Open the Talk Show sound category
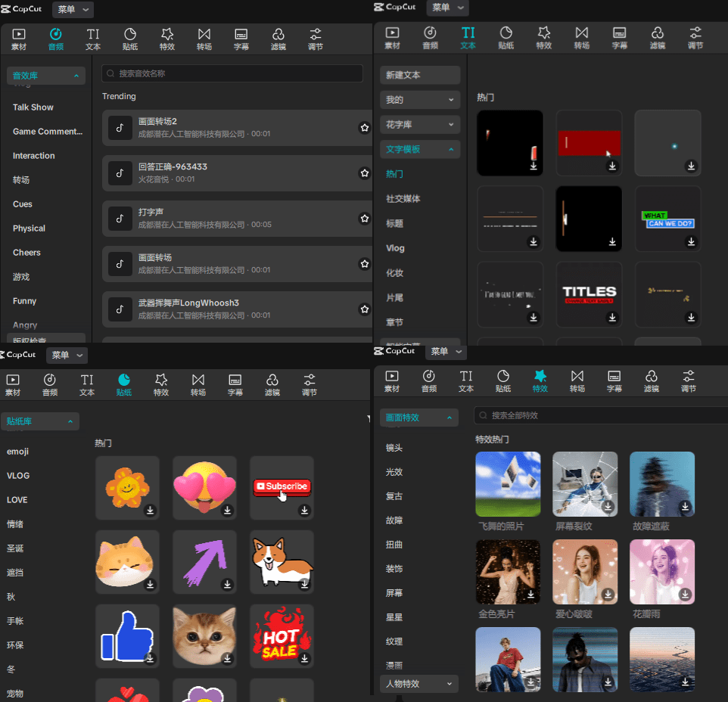The width and height of the screenshot is (728, 702). pos(33,107)
